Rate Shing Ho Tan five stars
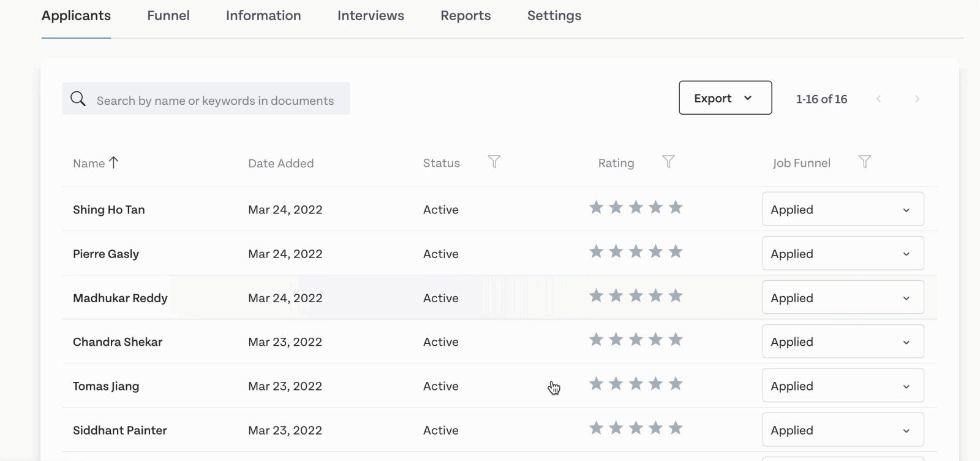Image resolution: width=980 pixels, height=461 pixels. [x=676, y=207]
